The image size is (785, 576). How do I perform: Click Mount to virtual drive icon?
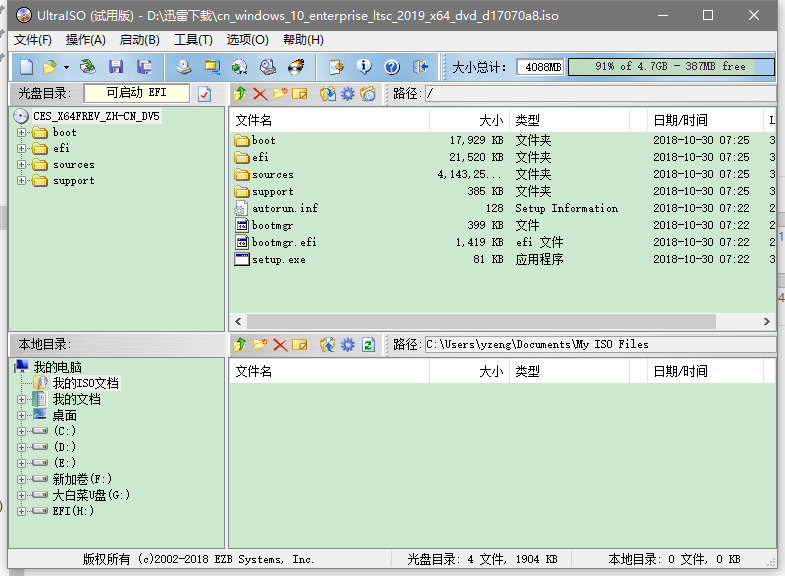[268, 67]
